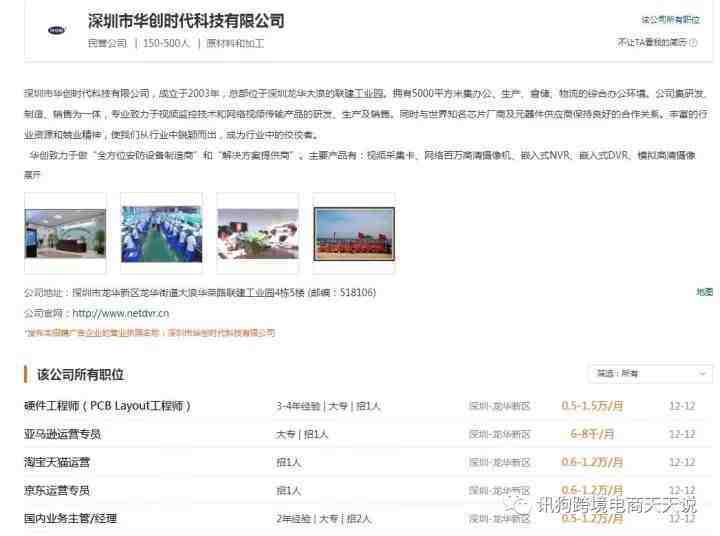This screenshot has width=720, height=536.
Task: Open the 国内业务主管/经理 job listing
Action: 70,518
